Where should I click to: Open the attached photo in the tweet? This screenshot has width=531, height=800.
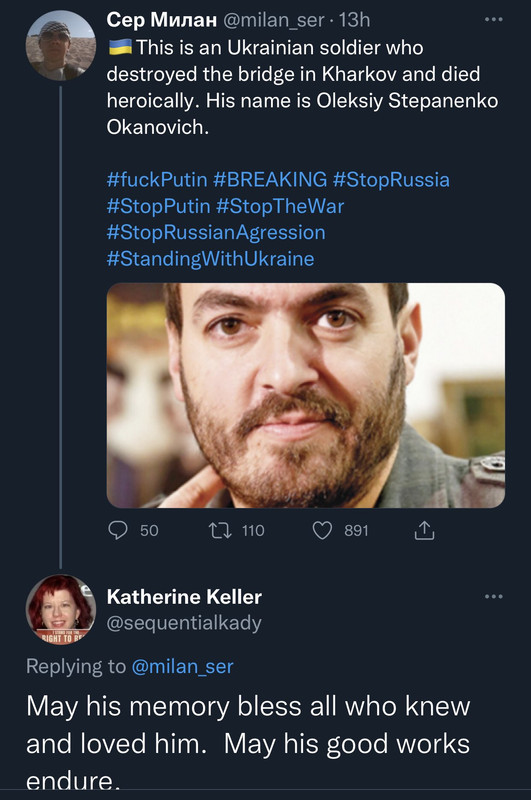pyautogui.click(x=306, y=395)
